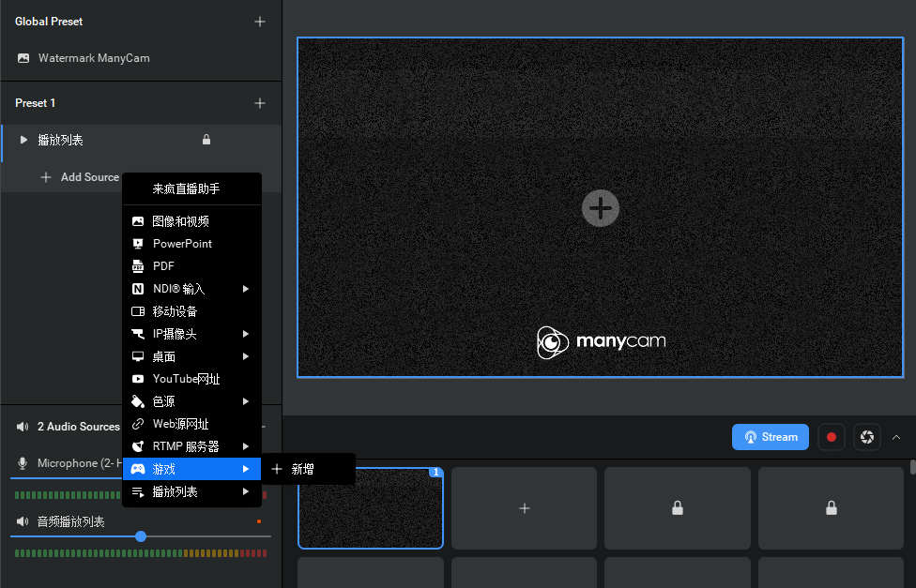The height and width of the screenshot is (588, 916).
Task: Choose PowerPoint in the source menu
Action: (x=191, y=244)
